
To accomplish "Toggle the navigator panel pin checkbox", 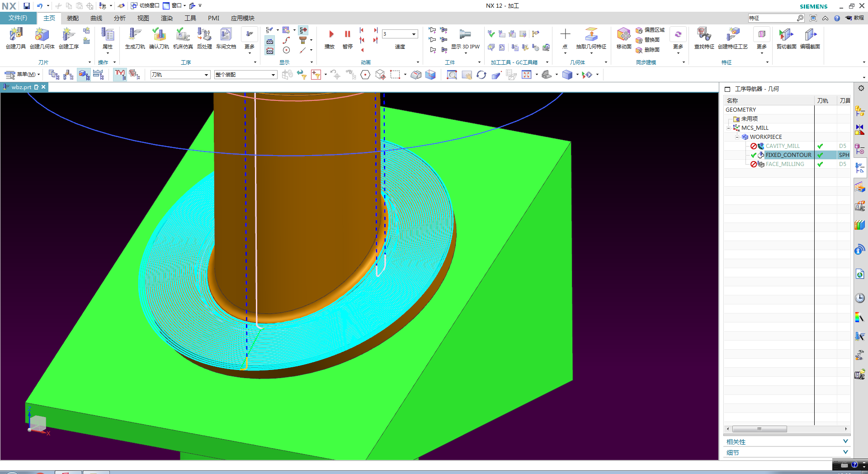I will (x=727, y=89).
